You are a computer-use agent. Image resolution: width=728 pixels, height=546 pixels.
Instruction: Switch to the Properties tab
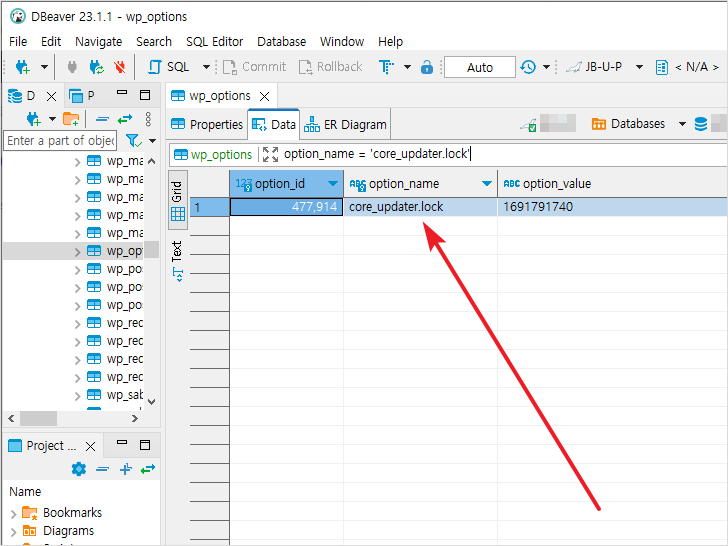tap(207, 124)
